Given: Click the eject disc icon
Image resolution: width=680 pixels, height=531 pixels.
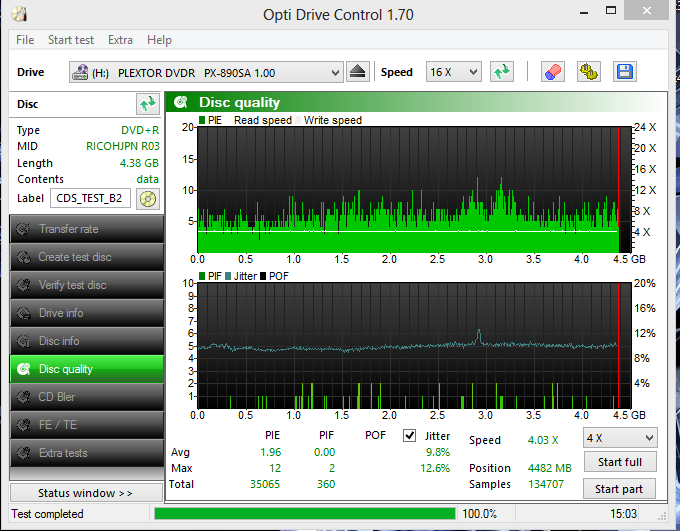Looking at the screenshot, I should (359, 72).
